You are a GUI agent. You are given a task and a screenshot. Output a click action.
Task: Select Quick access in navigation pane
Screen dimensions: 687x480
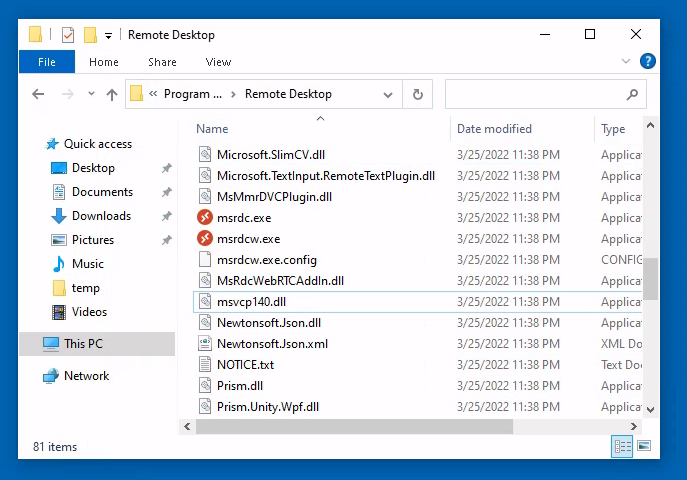click(97, 144)
